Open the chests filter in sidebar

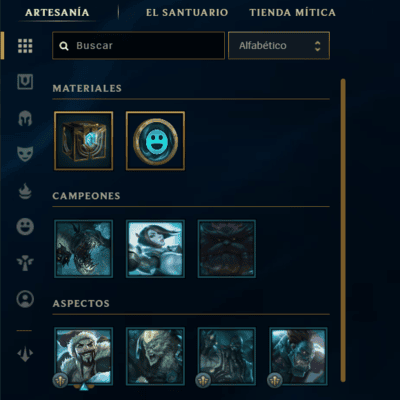[x=25, y=82]
